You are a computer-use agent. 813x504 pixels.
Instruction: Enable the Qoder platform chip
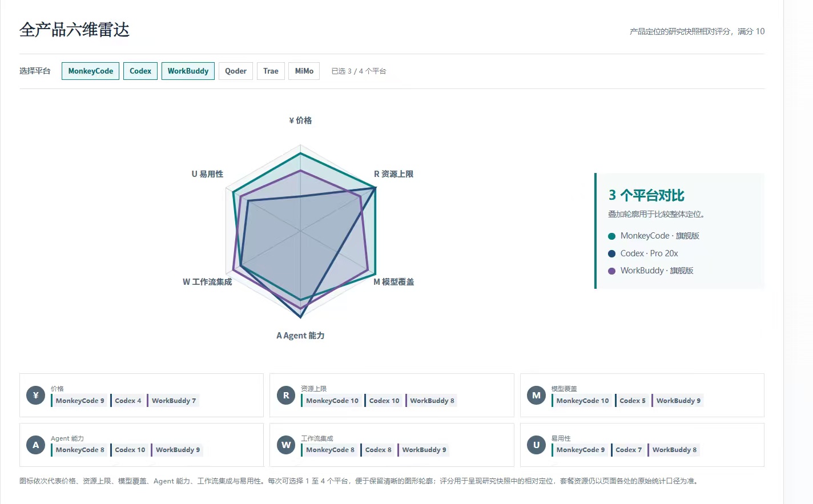[236, 71]
